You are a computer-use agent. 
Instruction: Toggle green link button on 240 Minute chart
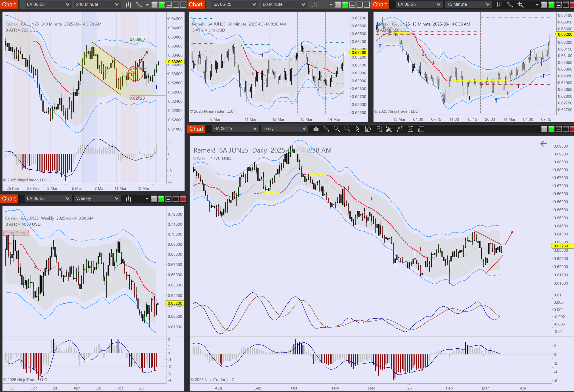click(x=162, y=4)
